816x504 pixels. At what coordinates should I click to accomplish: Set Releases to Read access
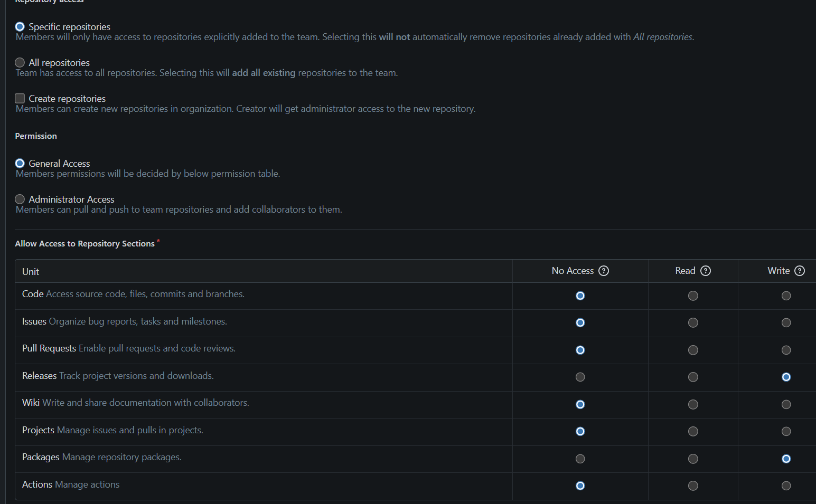pos(693,377)
